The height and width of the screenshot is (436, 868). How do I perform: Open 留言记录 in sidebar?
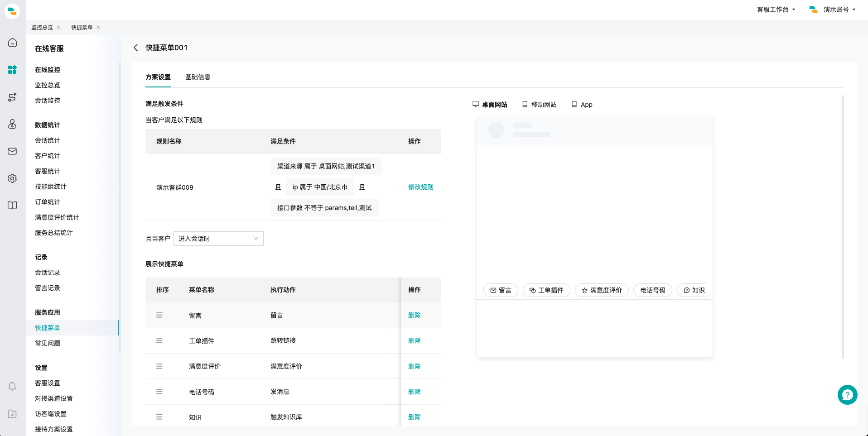[x=48, y=288]
